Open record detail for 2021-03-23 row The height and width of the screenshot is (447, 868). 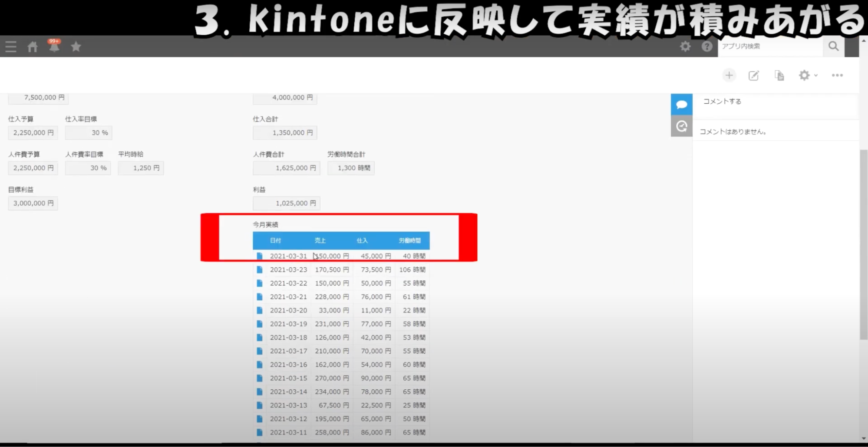tap(260, 270)
